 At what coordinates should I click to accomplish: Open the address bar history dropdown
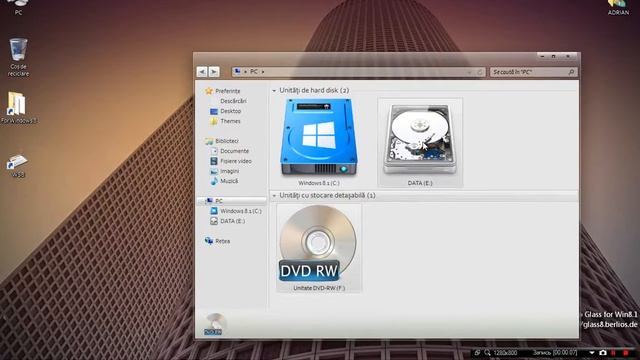click(469, 72)
